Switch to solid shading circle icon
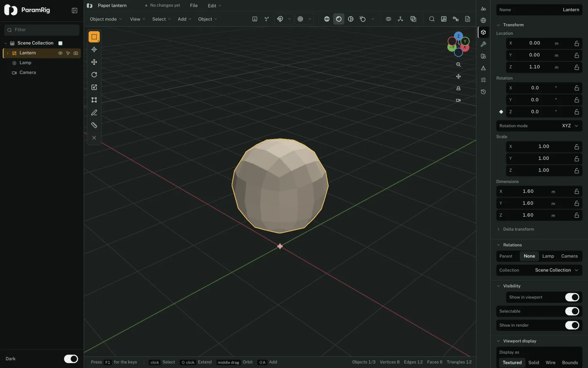The height and width of the screenshot is (368, 588). (x=339, y=19)
